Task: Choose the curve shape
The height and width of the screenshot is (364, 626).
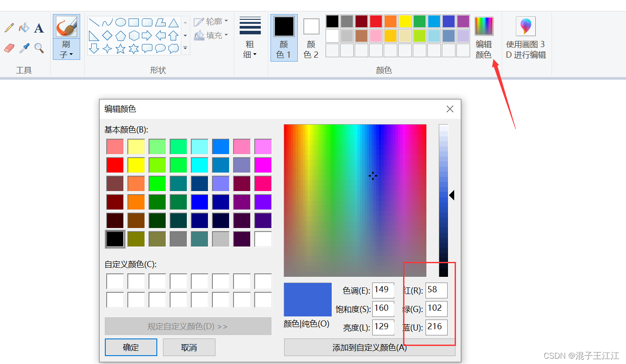Action: coord(107,22)
